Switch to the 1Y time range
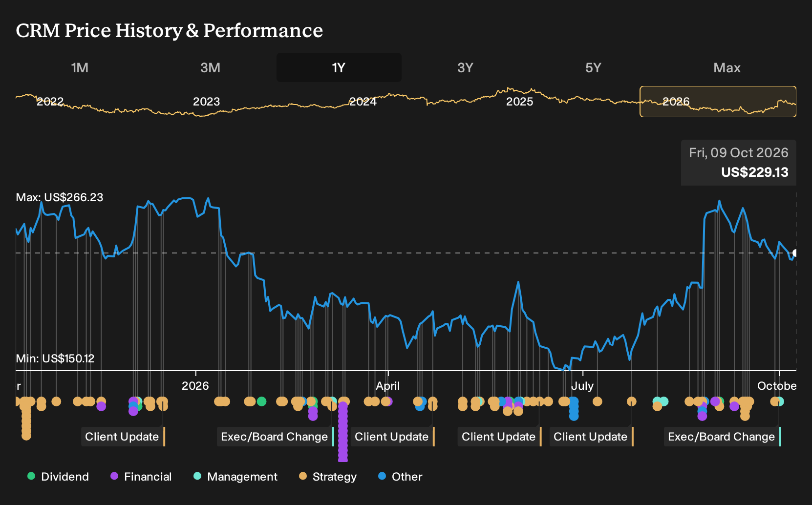The image size is (812, 505). (339, 67)
